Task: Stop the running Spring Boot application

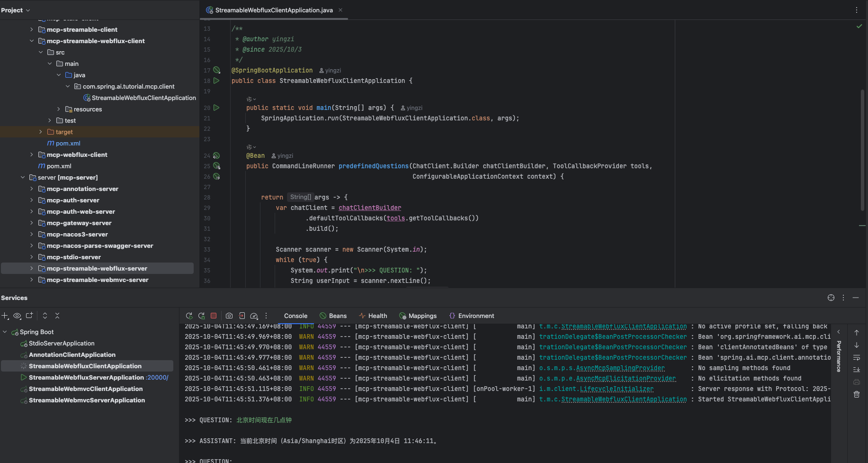Action: click(x=214, y=315)
